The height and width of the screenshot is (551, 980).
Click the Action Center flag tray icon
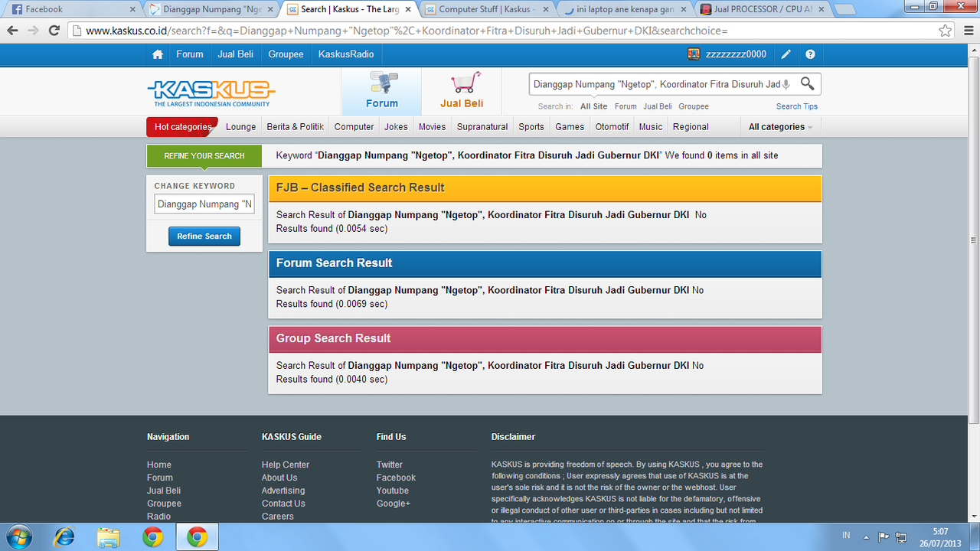coord(883,536)
